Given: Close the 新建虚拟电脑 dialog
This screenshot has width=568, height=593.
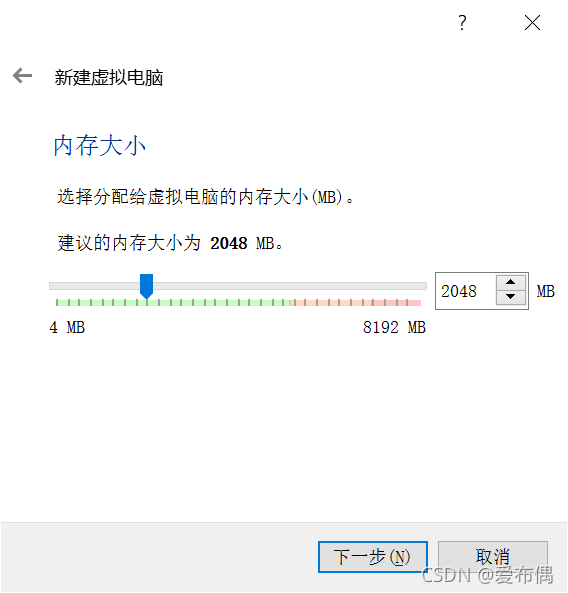Looking at the screenshot, I should (532, 23).
